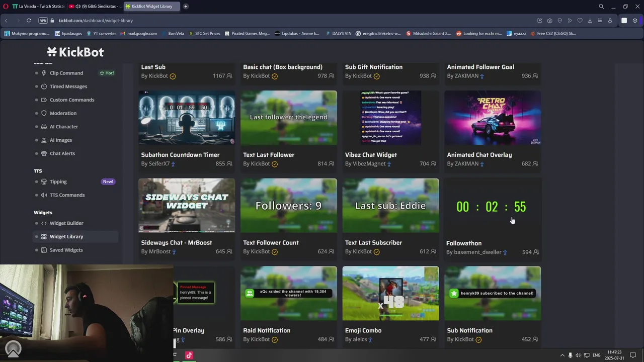Open the easy setup sliders icon
This screenshot has width=644, height=362.
[x=600, y=21]
